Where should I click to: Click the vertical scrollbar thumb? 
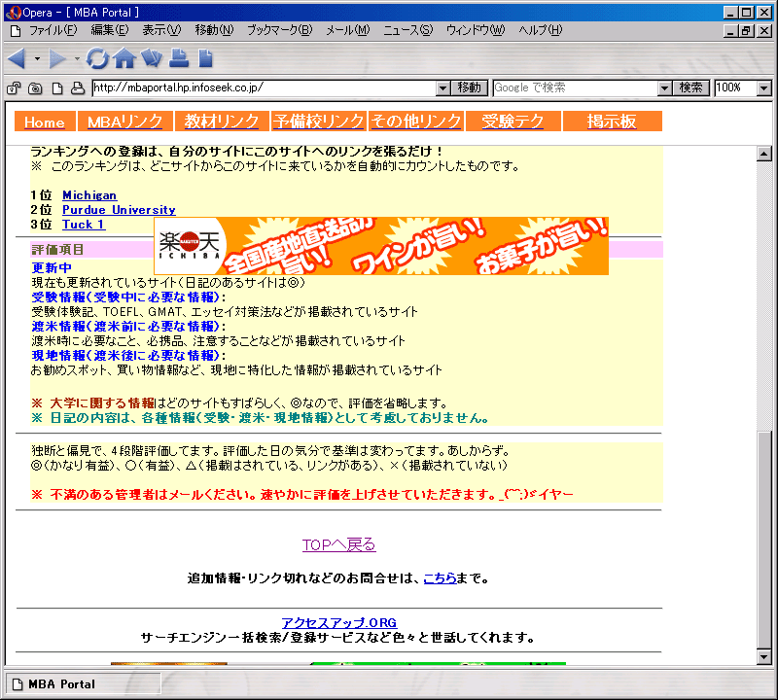click(764, 540)
